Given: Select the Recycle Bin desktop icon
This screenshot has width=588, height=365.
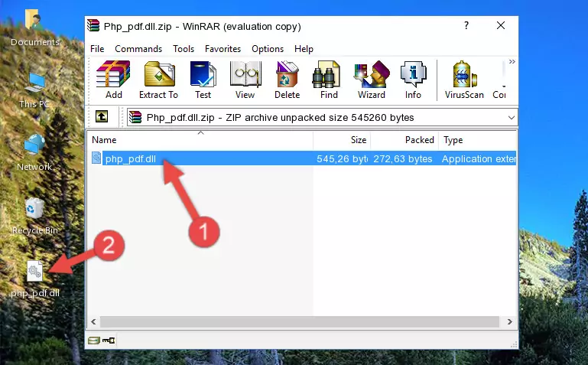Looking at the screenshot, I should pos(35,216).
